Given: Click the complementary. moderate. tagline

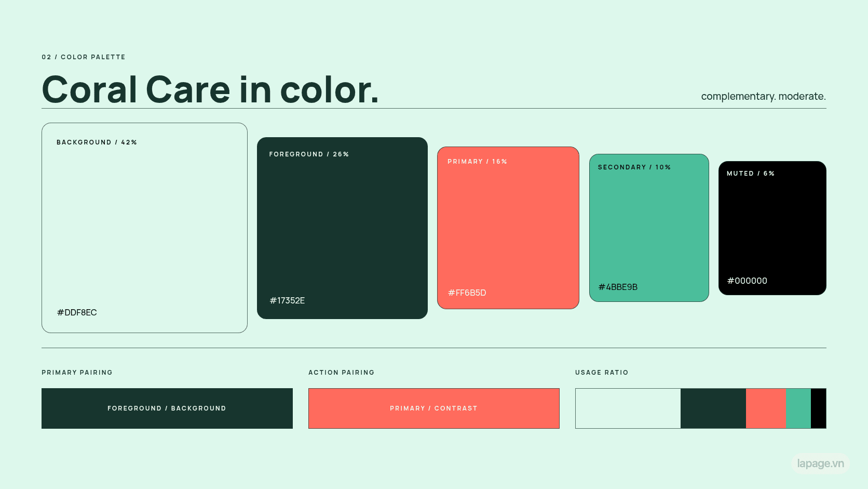Looking at the screenshot, I should [763, 96].
